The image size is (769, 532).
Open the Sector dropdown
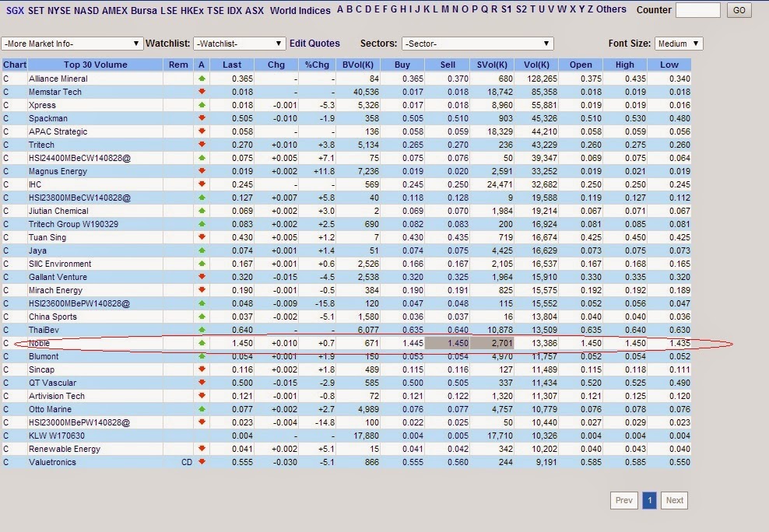point(477,44)
